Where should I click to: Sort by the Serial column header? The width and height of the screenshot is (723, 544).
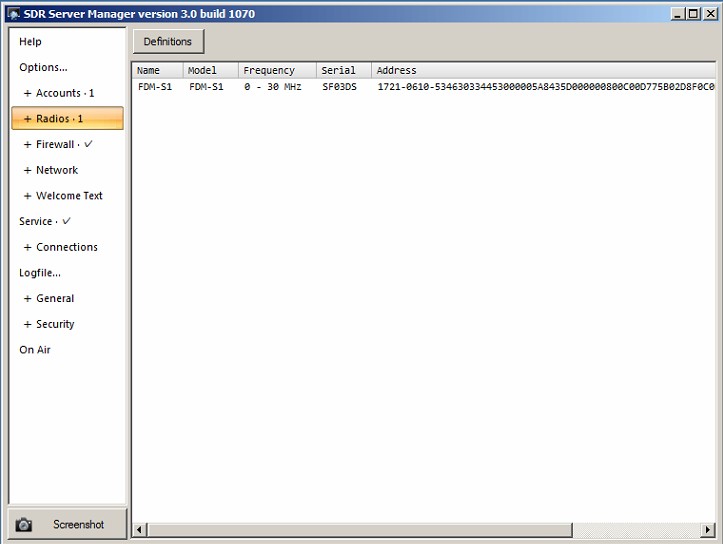tap(344, 71)
